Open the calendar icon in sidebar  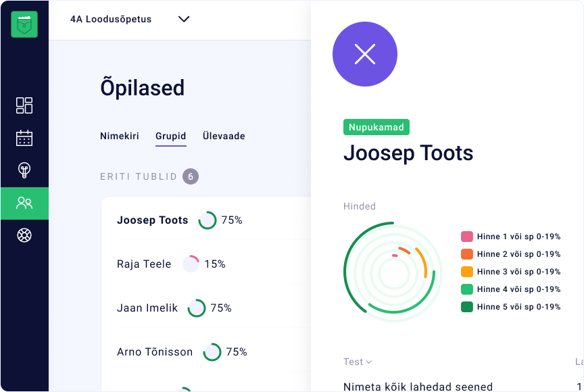(24, 138)
